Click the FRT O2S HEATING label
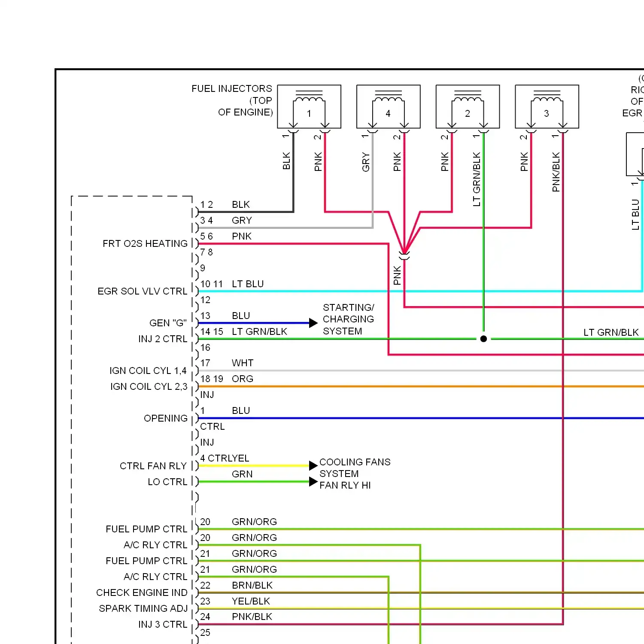The width and height of the screenshot is (644, 644). 145,244
